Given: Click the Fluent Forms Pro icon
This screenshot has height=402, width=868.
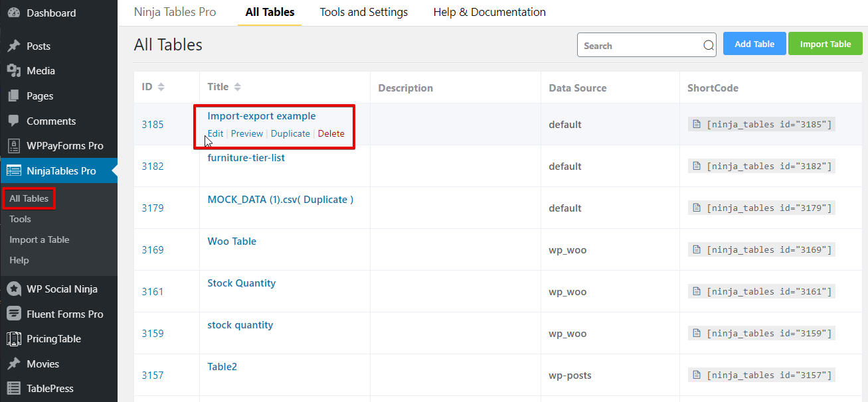Looking at the screenshot, I should 13,314.
